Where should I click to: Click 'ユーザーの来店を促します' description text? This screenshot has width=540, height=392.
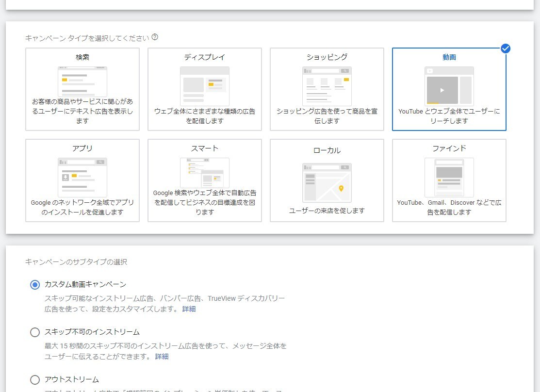(327, 211)
